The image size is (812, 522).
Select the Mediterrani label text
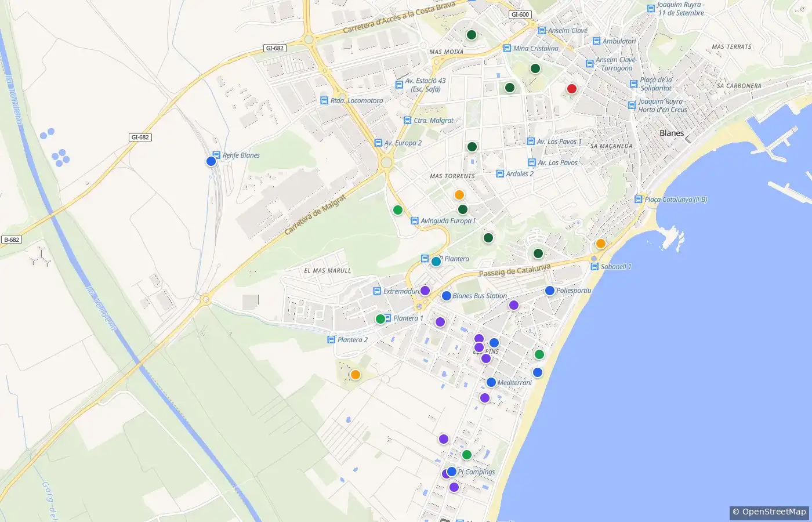point(514,383)
